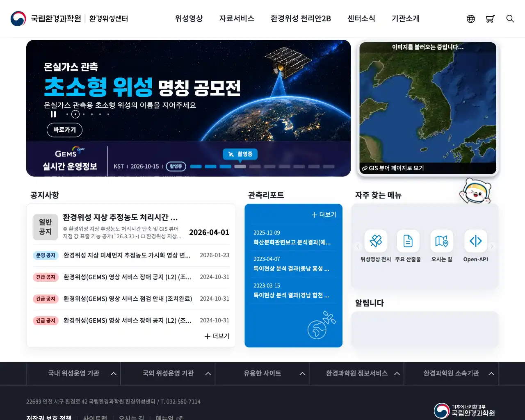Expand 국내 위성운영 기관 list
Screen dimensions: 525x420
pos(73,374)
